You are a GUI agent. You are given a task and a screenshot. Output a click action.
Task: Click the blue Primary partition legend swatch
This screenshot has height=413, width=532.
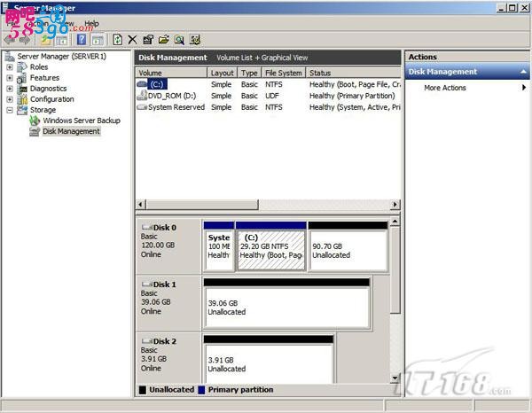(201, 390)
